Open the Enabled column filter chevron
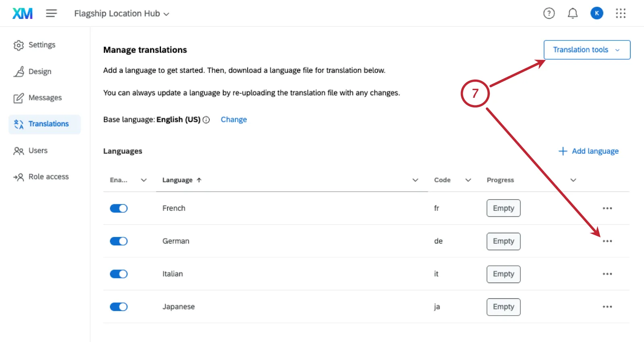The height and width of the screenshot is (342, 644). (144, 180)
